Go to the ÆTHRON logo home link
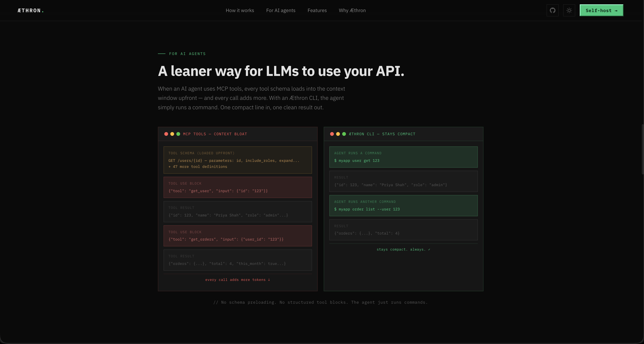 pyautogui.click(x=31, y=11)
